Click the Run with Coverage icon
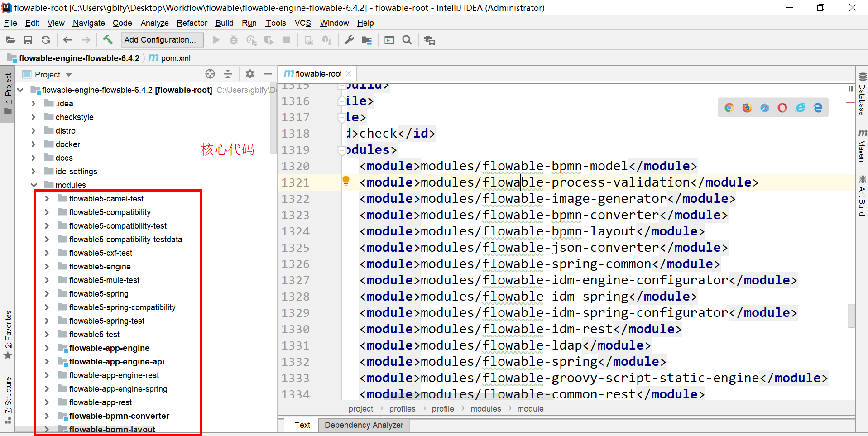The image size is (868, 436). click(269, 40)
